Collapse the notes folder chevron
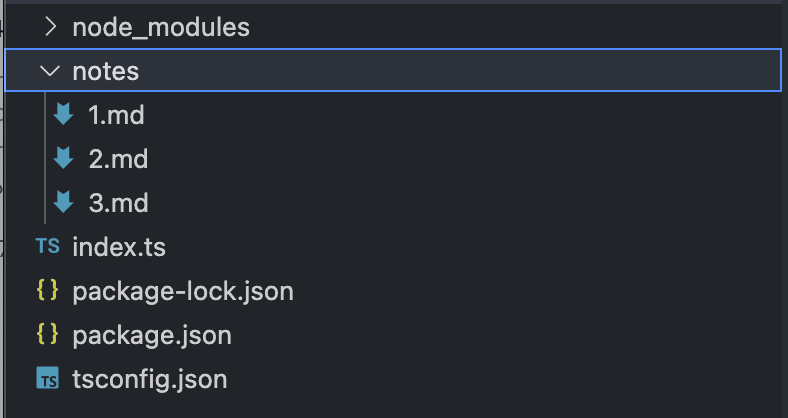This screenshot has width=788, height=418. pyautogui.click(x=49, y=72)
